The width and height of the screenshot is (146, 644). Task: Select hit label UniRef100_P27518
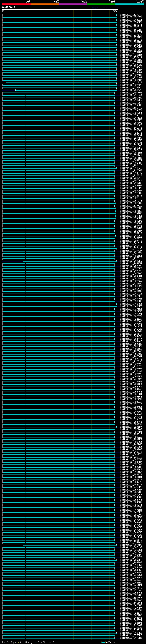pyautogui.click(x=131, y=198)
